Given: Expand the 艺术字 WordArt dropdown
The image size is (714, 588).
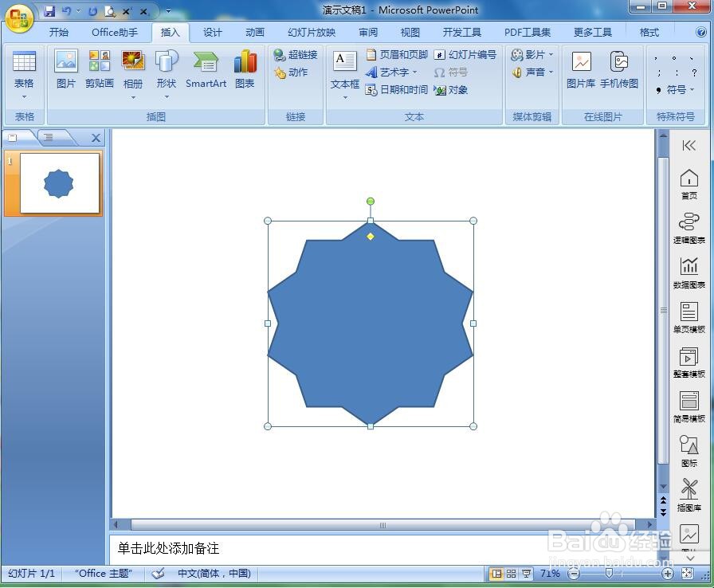Looking at the screenshot, I should coord(415,72).
